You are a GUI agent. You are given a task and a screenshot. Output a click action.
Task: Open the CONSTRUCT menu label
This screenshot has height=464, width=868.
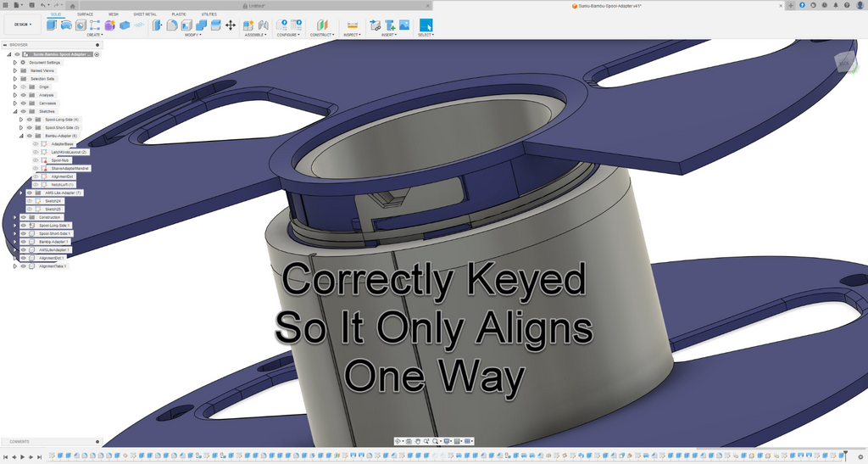coord(322,35)
